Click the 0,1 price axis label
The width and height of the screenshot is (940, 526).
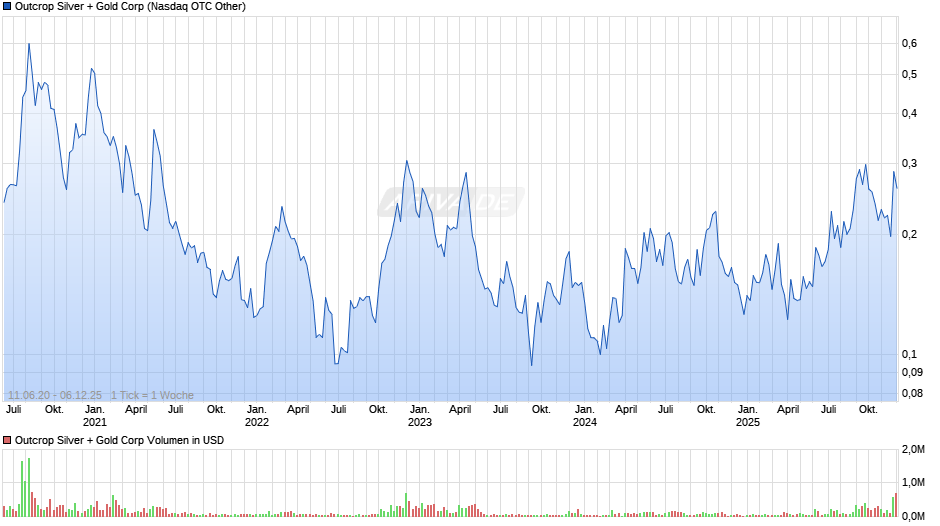click(x=909, y=354)
